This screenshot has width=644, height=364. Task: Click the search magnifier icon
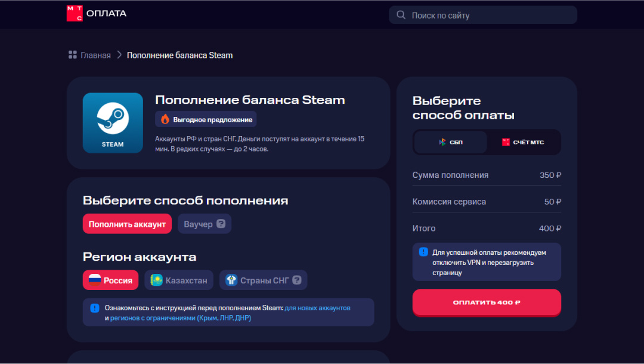coord(401,15)
